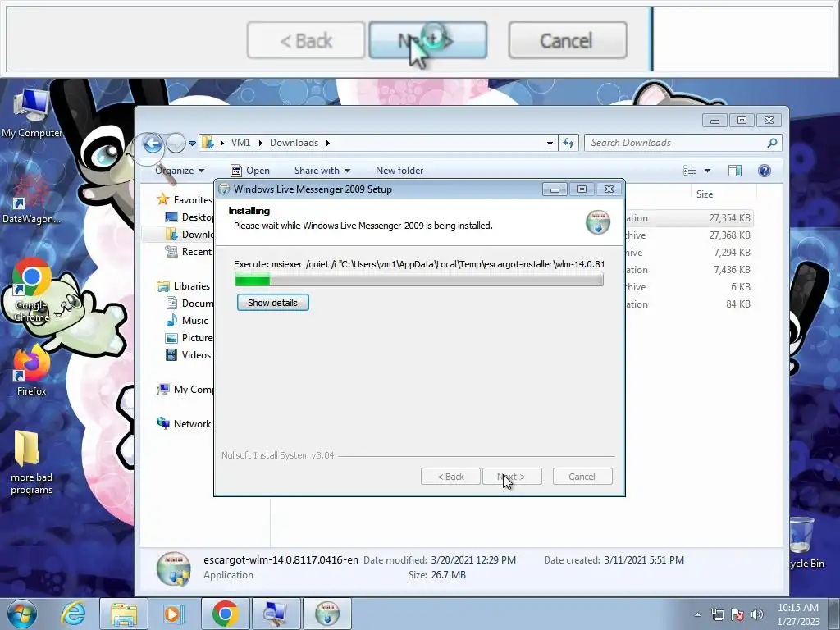Launch Firefox desktop shortcut
The image size is (840, 630).
point(31,372)
